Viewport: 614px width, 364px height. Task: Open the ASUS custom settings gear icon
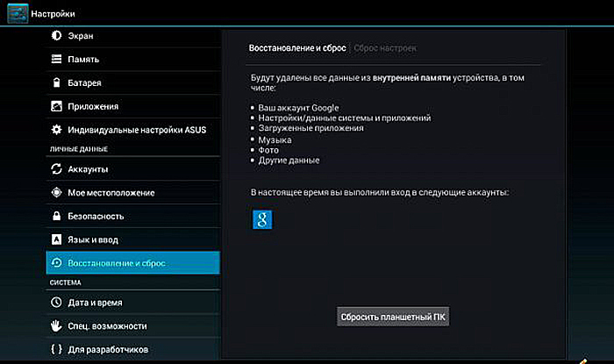[56, 130]
